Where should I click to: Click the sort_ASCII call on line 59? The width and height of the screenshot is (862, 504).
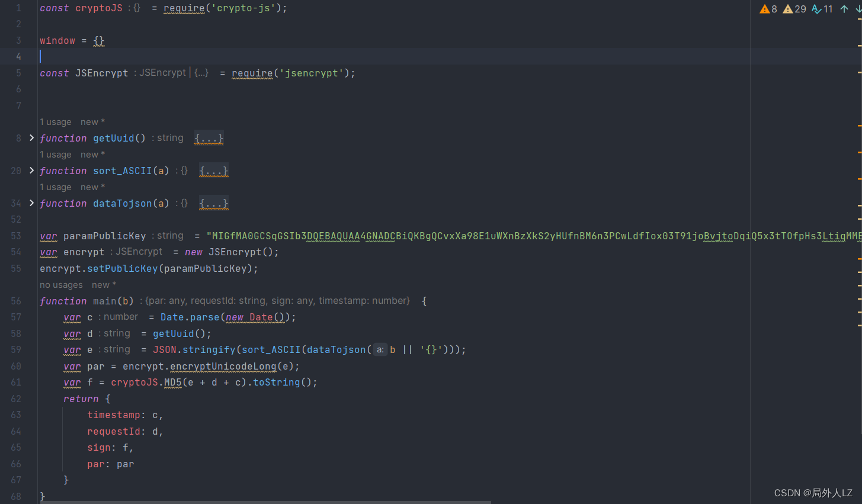click(271, 350)
